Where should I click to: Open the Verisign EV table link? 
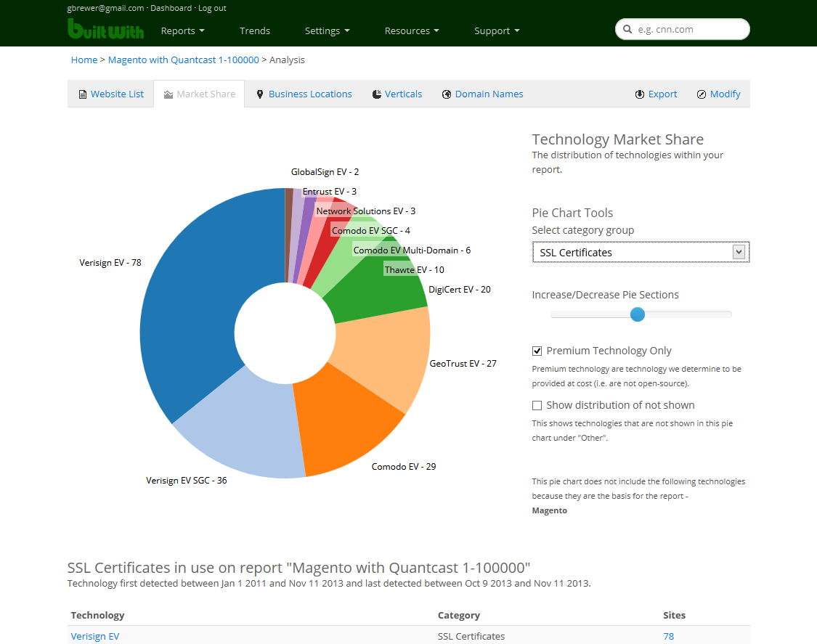[x=95, y=636]
